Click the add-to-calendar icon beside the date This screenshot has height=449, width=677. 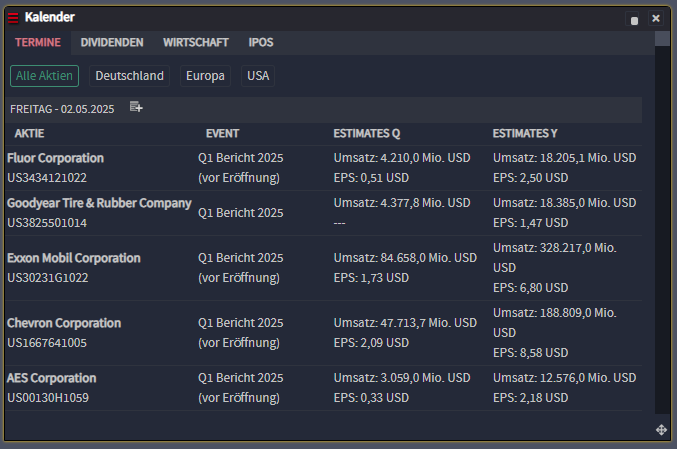coord(136,107)
